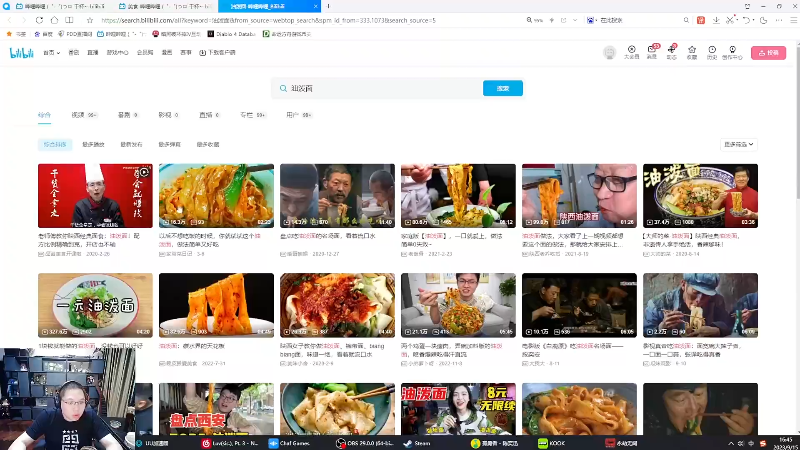Screen dimensions: 800x450
Task: Sort results by most plays
Action: pos(93,144)
